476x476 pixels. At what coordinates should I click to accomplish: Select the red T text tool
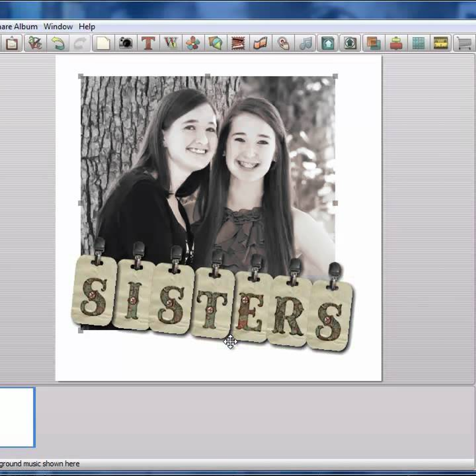coord(148,43)
